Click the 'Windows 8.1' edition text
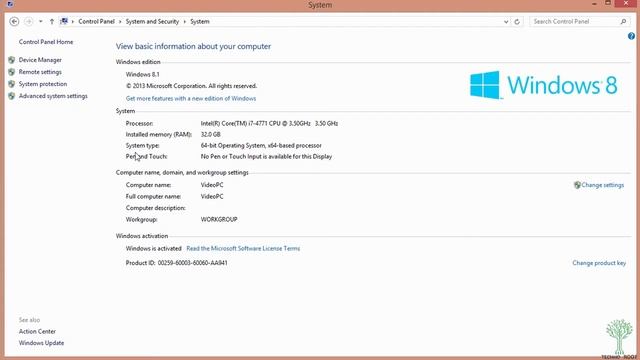This screenshot has height=360, width=640. [x=142, y=74]
